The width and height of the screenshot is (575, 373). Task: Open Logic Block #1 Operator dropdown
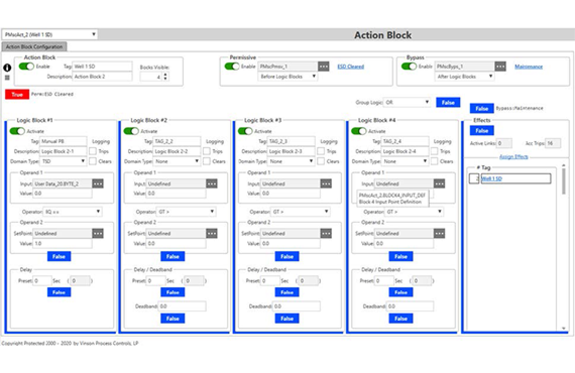click(x=73, y=212)
